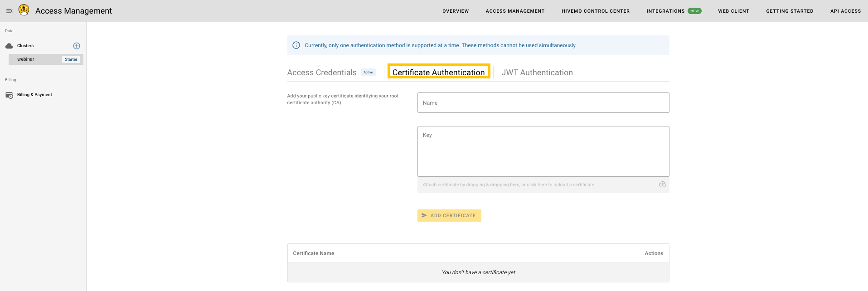Select the Certificate Authentication tab
Image resolution: width=868 pixels, height=291 pixels.
coord(439,72)
